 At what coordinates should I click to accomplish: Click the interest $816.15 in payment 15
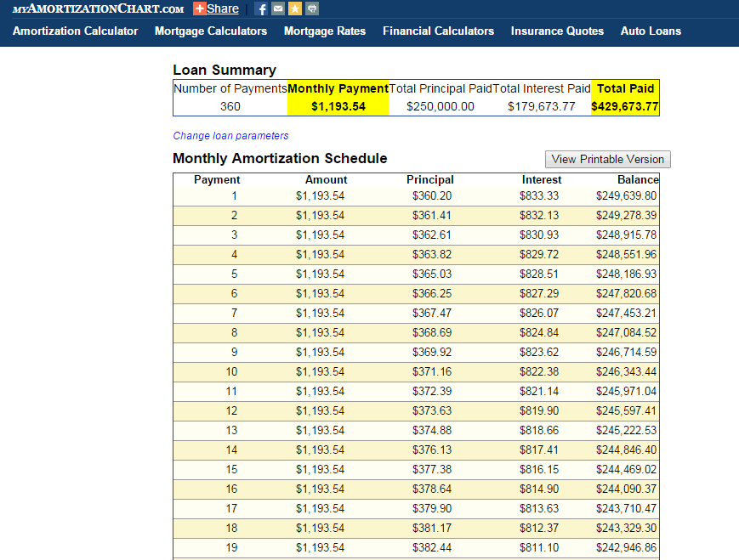click(x=539, y=470)
